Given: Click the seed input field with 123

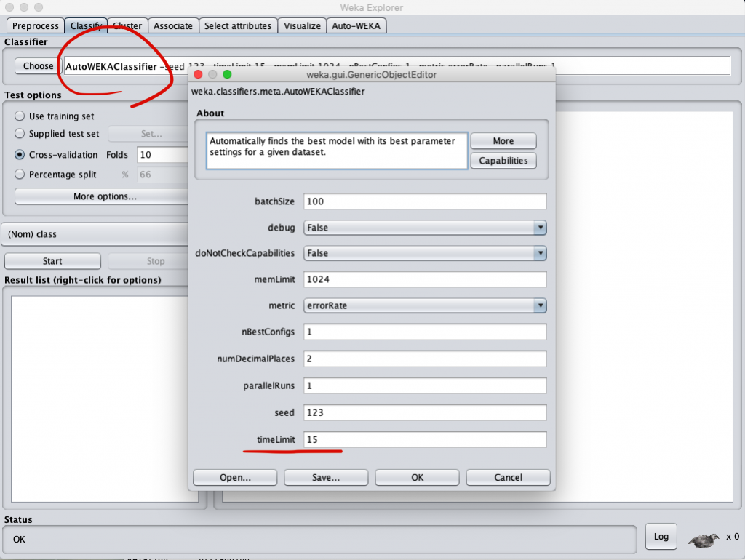Looking at the screenshot, I should (425, 413).
